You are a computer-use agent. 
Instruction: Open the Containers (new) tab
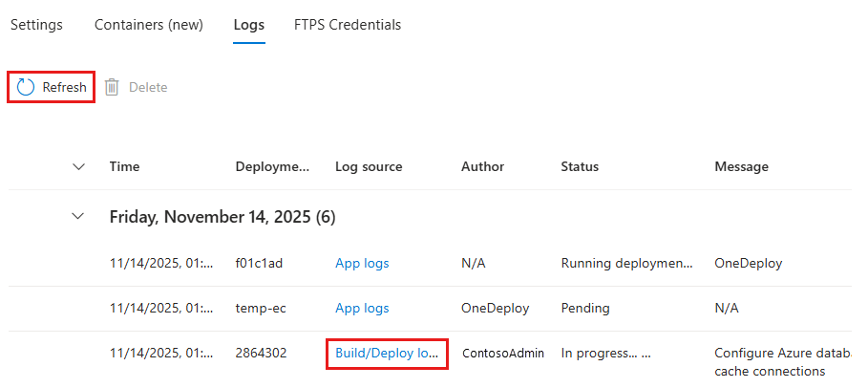(148, 25)
